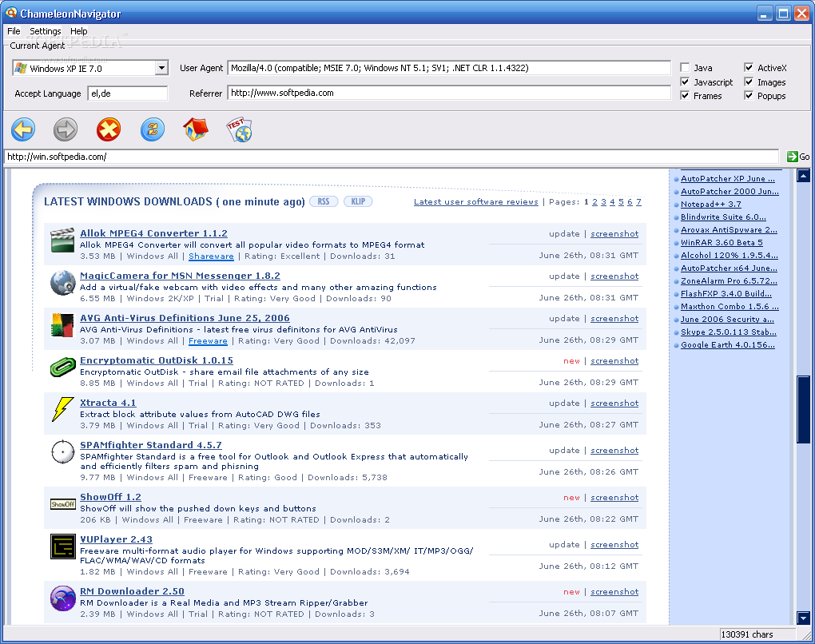Click the URL address bar
Image resolution: width=815 pixels, height=644 pixels.
point(392,157)
